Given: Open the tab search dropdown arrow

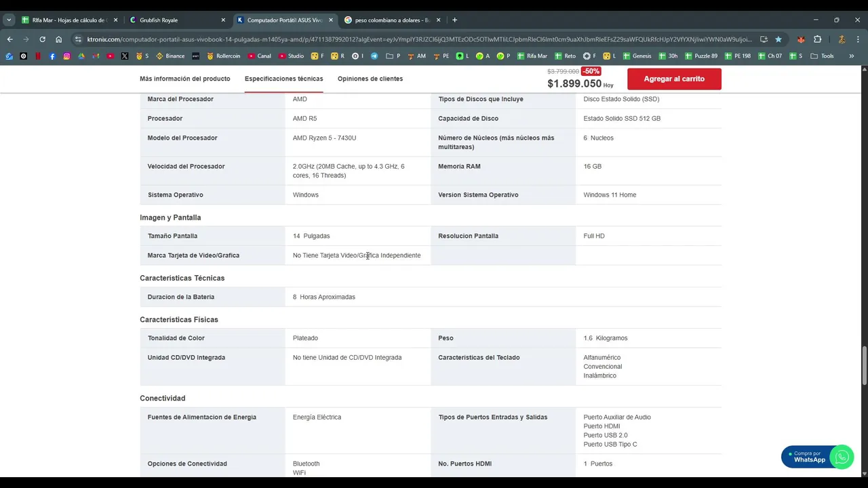Looking at the screenshot, I should click(x=9, y=20).
